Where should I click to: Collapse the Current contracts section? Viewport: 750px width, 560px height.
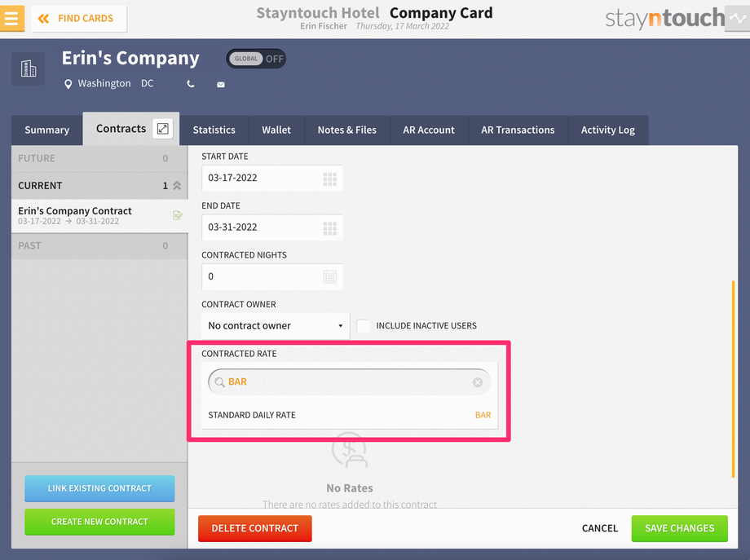pyautogui.click(x=99, y=186)
